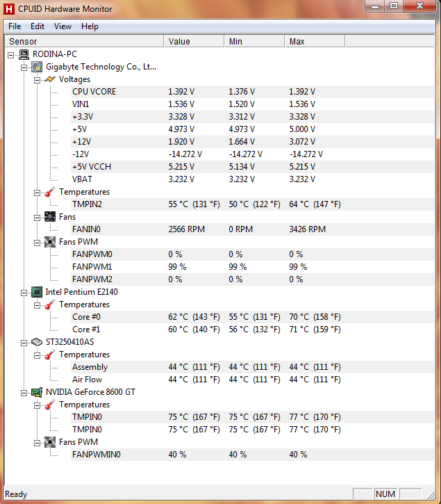Image resolution: width=441 pixels, height=504 pixels.
Task: Select the Assembly temperature row
Action: click(253, 367)
